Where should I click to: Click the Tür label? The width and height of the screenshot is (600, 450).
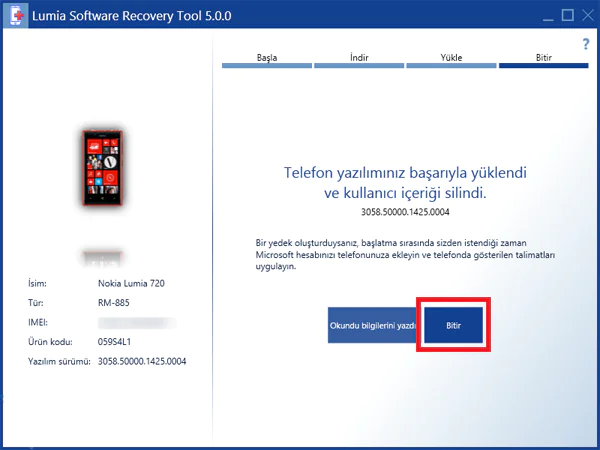[36, 303]
